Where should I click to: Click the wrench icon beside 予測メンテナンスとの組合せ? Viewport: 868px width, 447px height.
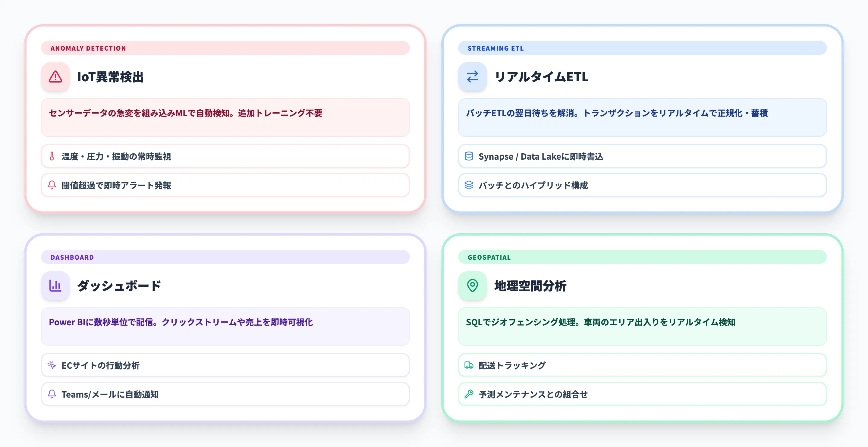click(x=469, y=394)
